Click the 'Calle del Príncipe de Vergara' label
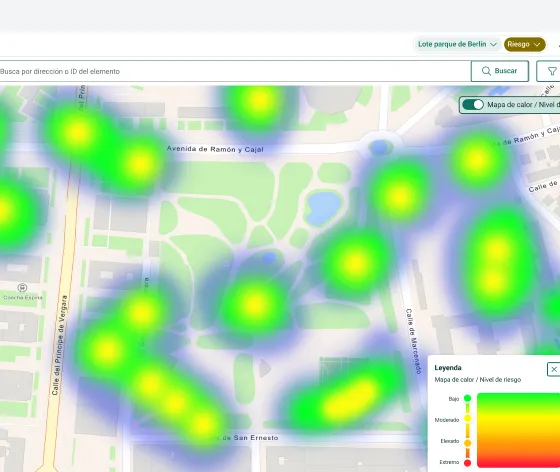Screen dimensions: 560x472 [x=59, y=345]
